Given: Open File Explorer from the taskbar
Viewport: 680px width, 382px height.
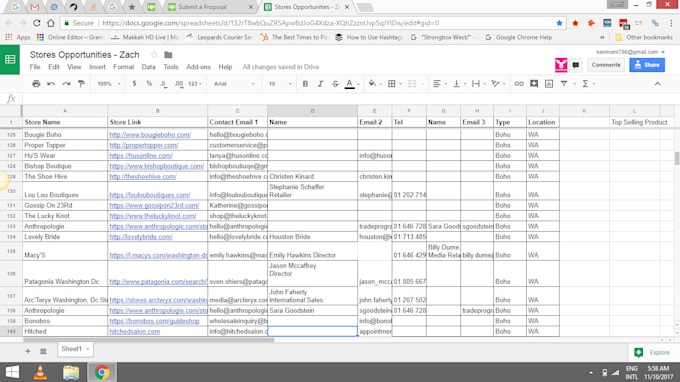Looking at the screenshot, I should click(71, 372).
